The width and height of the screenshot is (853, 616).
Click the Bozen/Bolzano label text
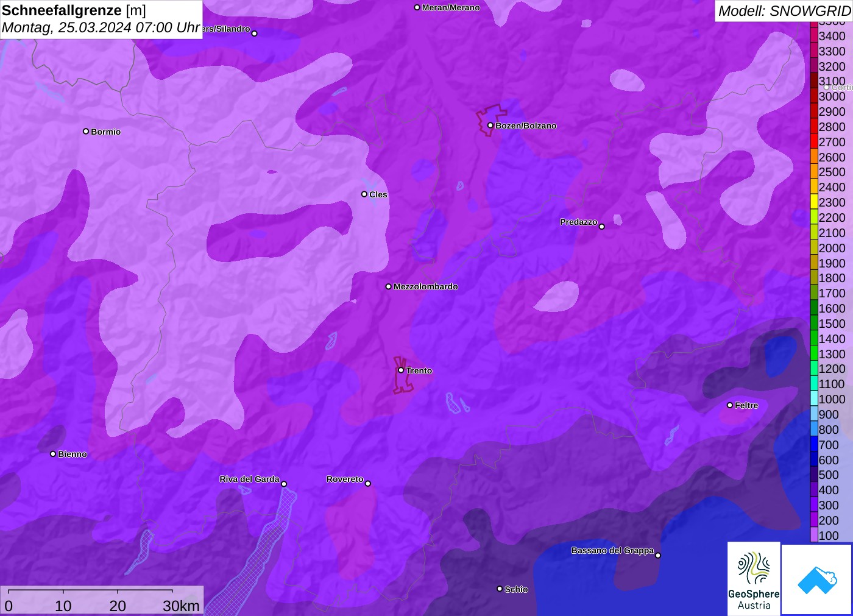526,126
